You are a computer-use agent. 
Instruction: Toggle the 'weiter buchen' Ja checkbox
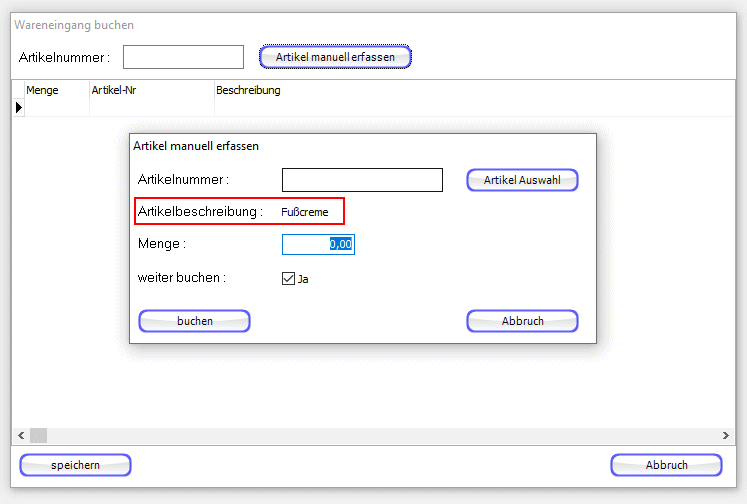(289, 279)
